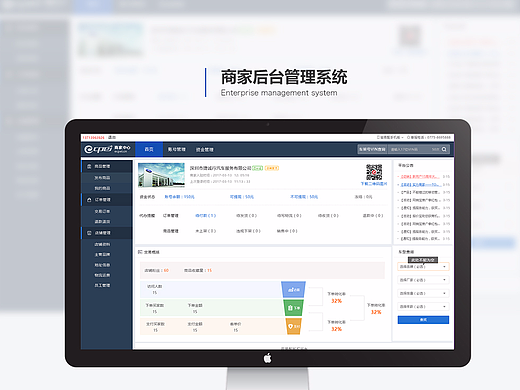
Task: Open the 账号管理 tab
Action: coord(176,149)
